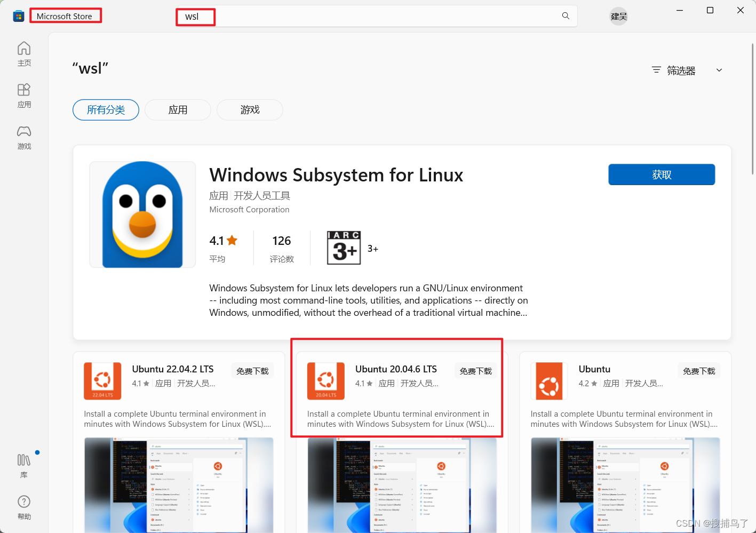
Task: Click the Microsoft Store logo icon
Action: [19, 17]
